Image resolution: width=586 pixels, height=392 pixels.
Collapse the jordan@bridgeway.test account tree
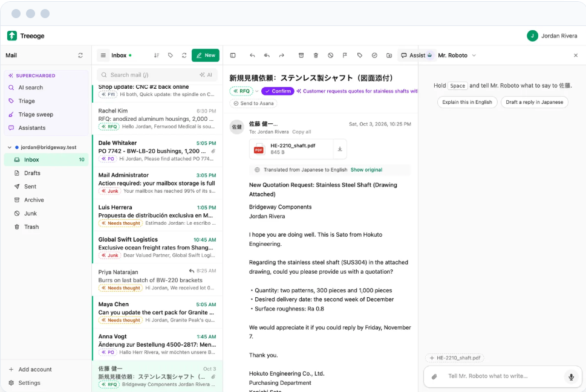[9, 147]
